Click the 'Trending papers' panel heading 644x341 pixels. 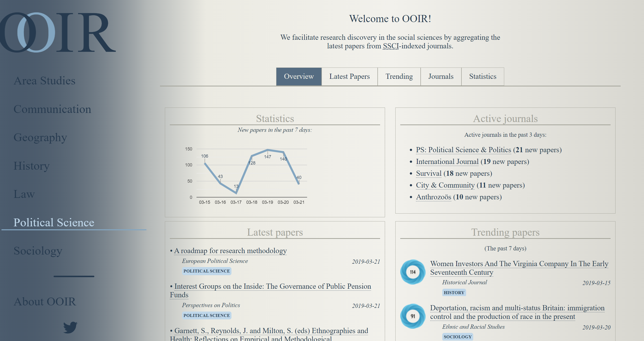[505, 232]
